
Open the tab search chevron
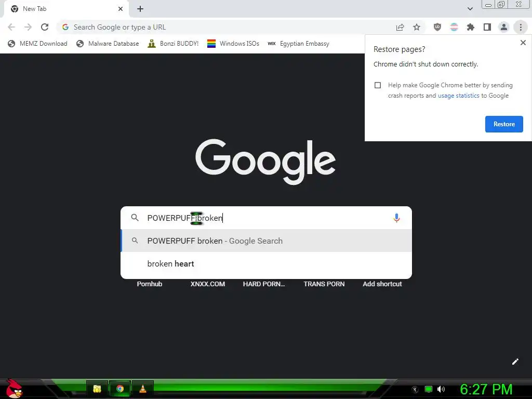(x=470, y=9)
